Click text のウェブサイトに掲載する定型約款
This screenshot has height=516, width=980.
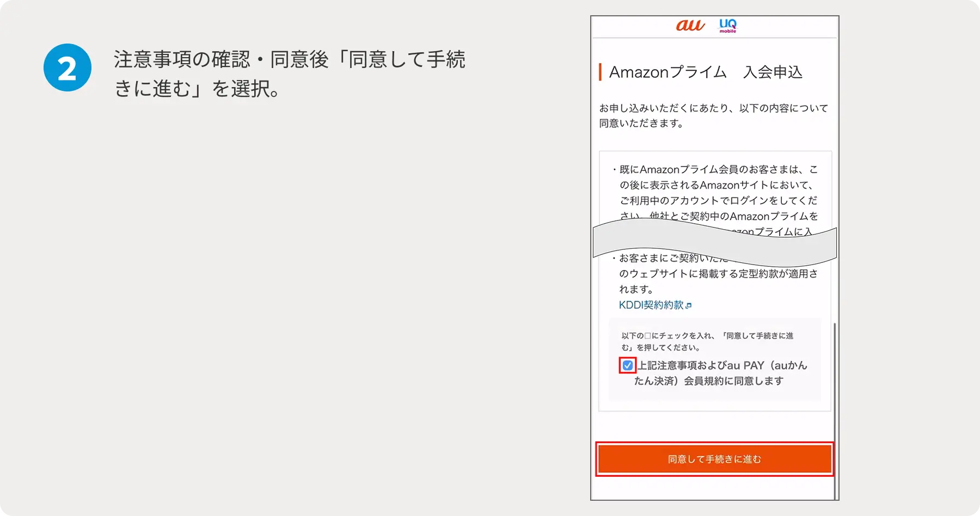(718, 274)
